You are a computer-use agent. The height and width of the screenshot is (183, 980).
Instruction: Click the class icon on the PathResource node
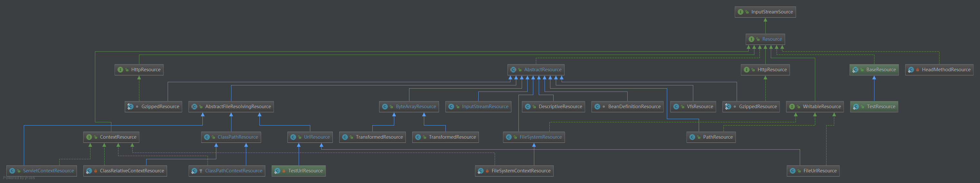pos(692,137)
